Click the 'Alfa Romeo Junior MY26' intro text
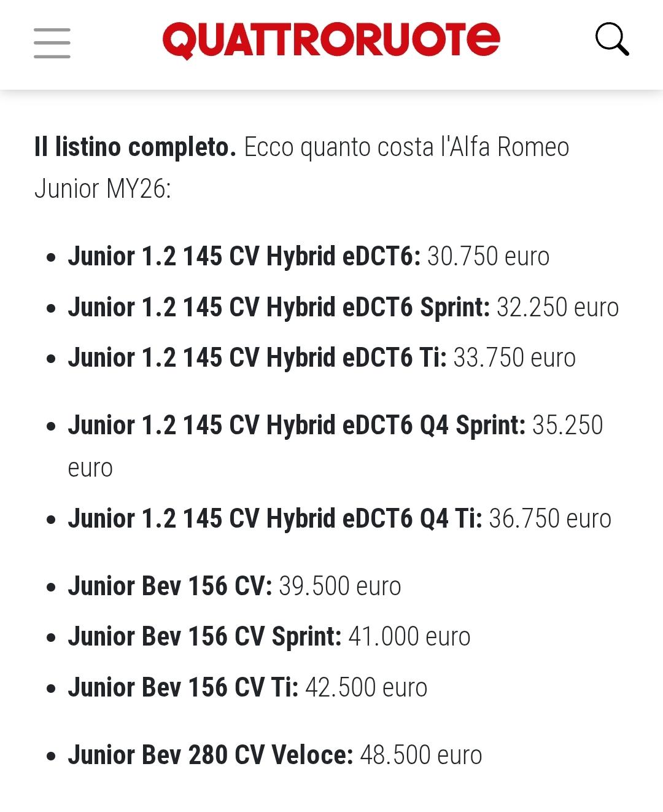Screen dimensions: 663x812 click(x=302, y=168)
